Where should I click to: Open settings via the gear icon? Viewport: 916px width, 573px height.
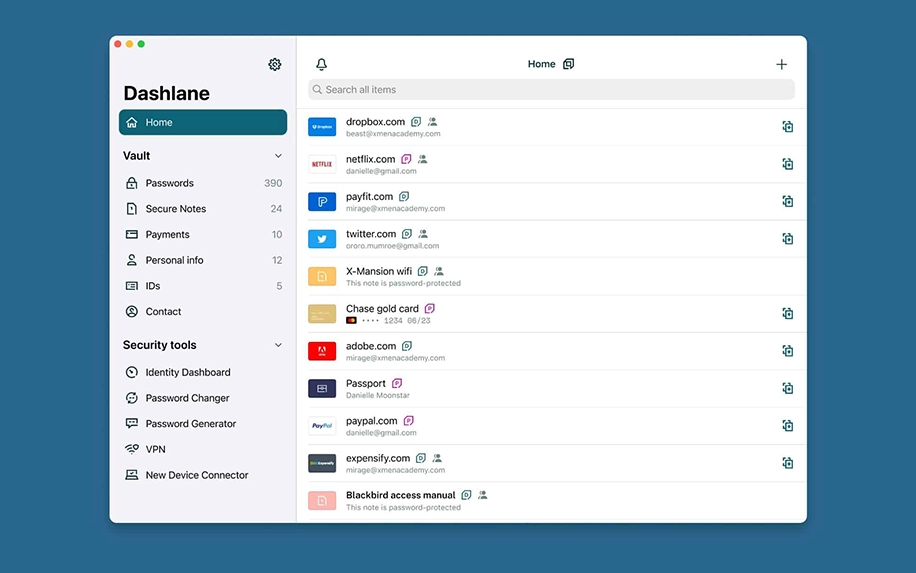(x=275, y=64)
